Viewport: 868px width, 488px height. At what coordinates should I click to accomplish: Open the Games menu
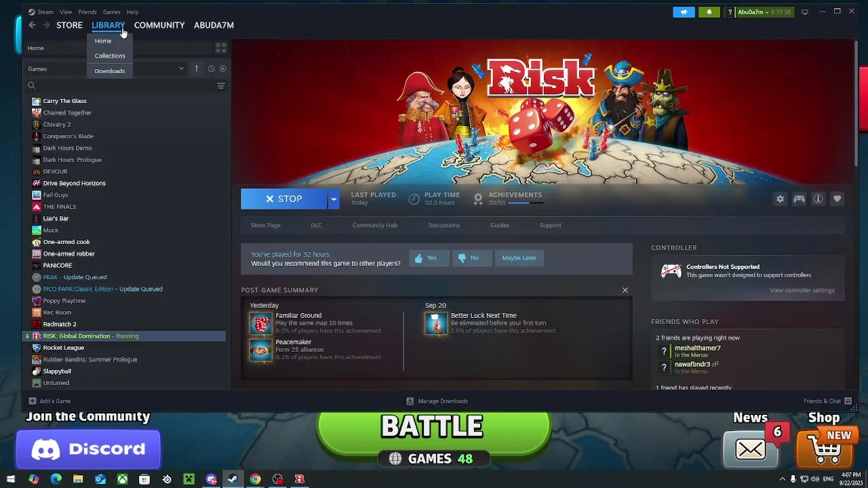click(112, 12)
